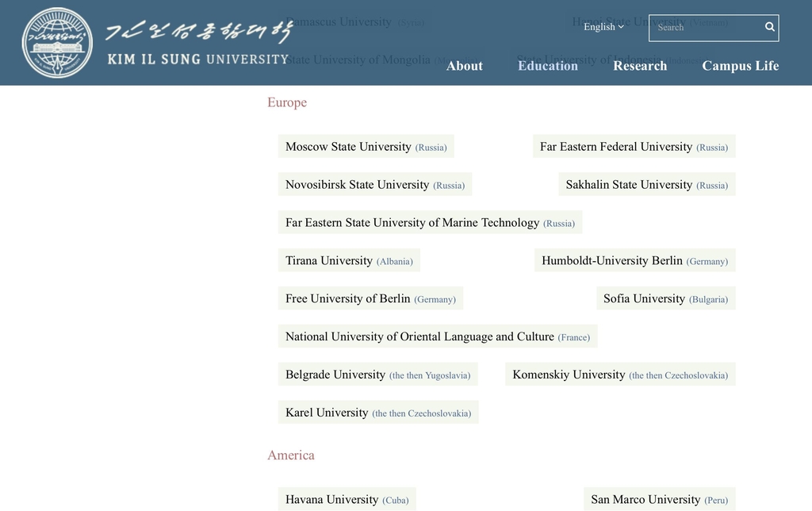The height and width of the screenshot is (511, 812).
Task: Select Far Eastern State University of Marine Technology
Action: (x=430, y=222)
